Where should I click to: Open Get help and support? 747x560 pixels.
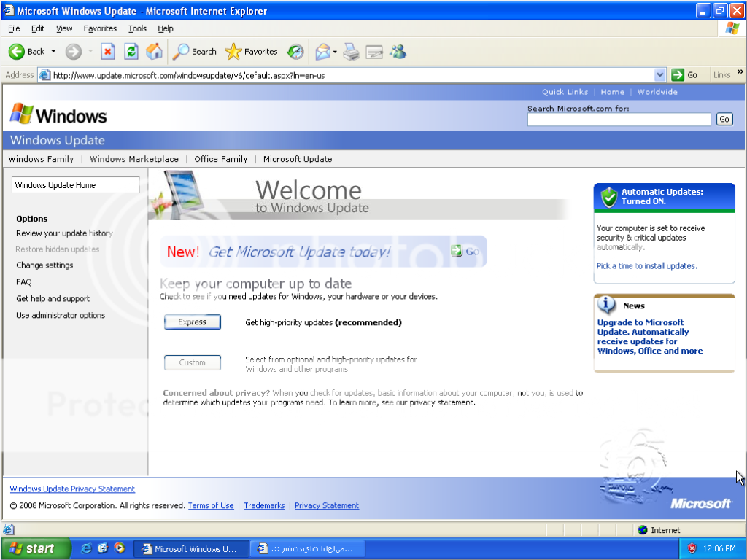[x=53, y=298]
